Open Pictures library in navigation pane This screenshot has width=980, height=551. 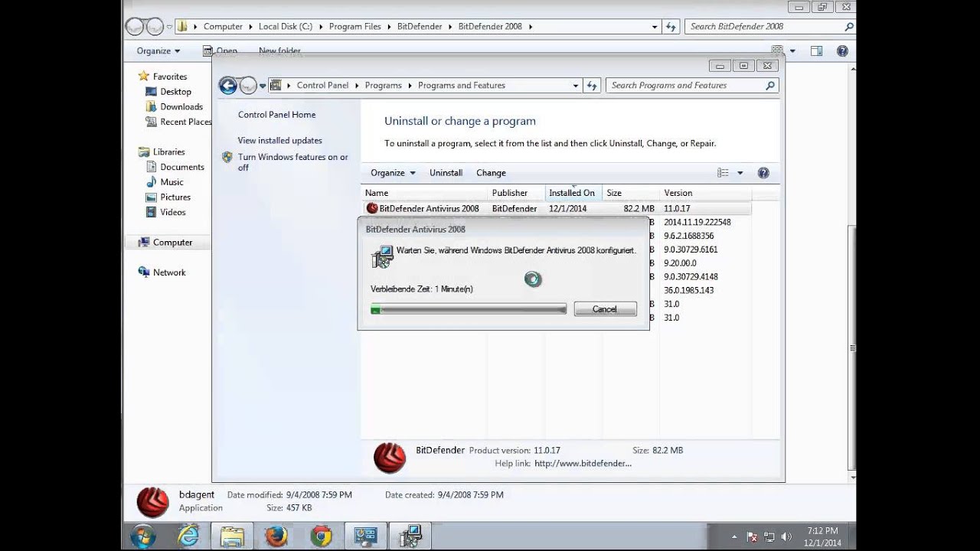[x=175, y=197]
